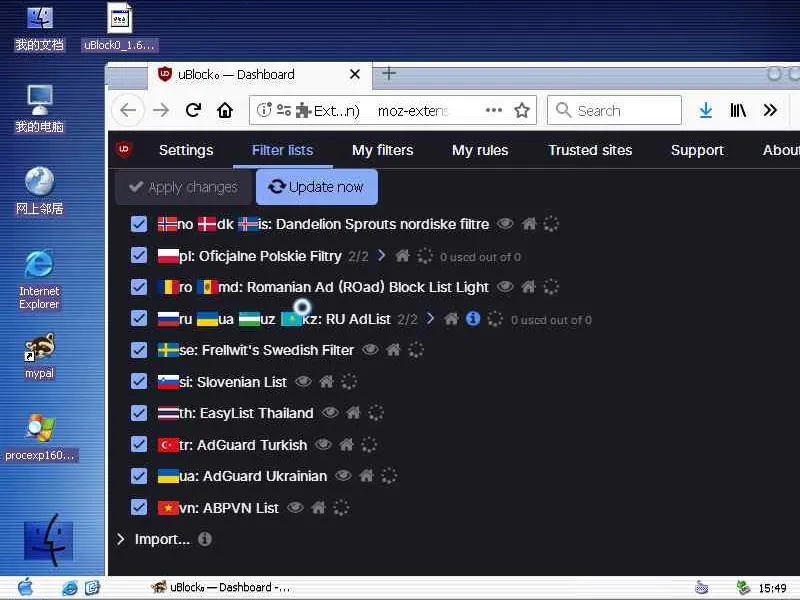Open home link for EasyList Thailand
Screen dimensions: 800x600
pyautogui.click(x=353, y=412)
